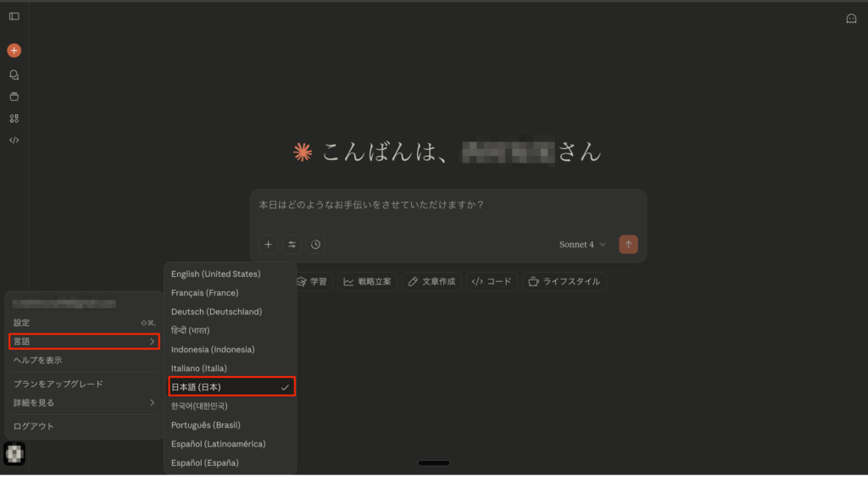Open the Sonnet 4 model selector
This screenshot has width=868, height=487.
[582, 245]
